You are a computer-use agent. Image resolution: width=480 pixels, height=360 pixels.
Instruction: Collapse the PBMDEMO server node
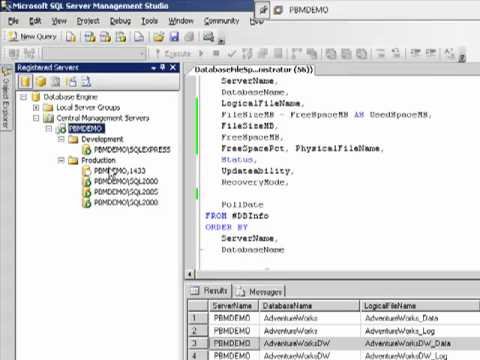tap(49, 128)
